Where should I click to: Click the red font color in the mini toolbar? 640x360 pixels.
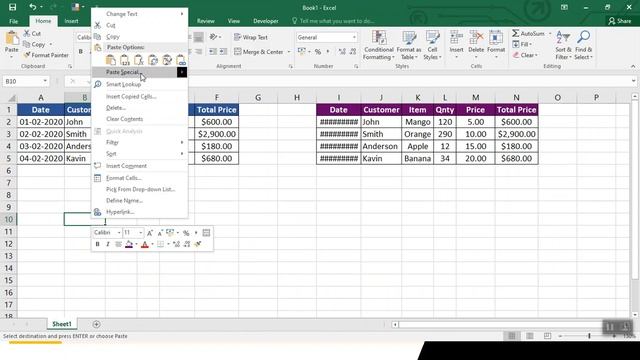(x=144, y=244)
